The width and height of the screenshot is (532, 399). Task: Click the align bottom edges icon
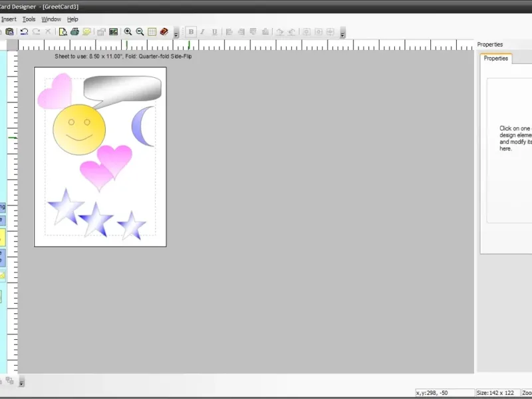265,31
